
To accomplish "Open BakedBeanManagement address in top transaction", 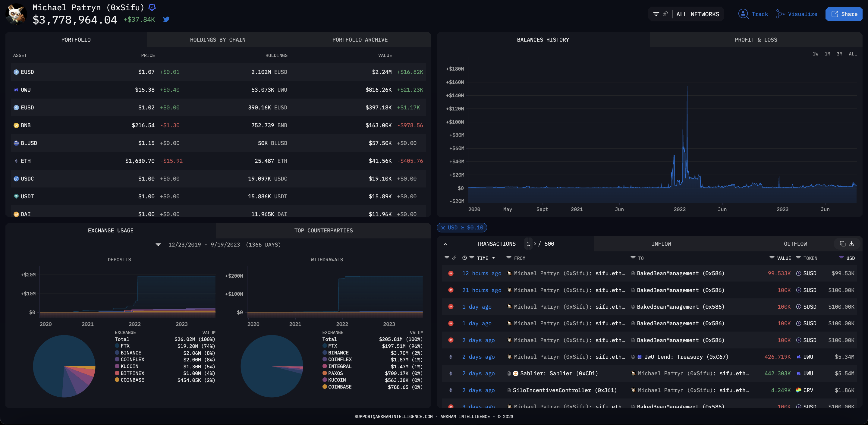I will click(x=680, y=273).
